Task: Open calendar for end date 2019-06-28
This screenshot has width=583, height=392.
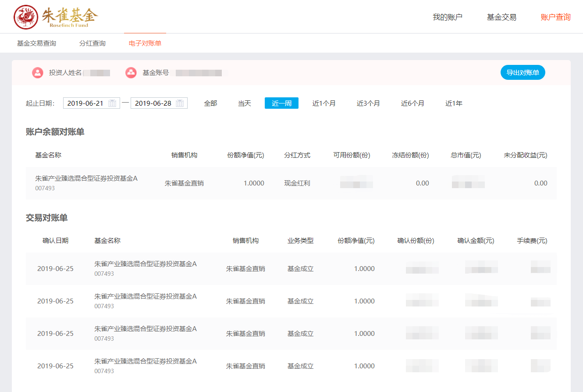Action: [x=180, y=103]
